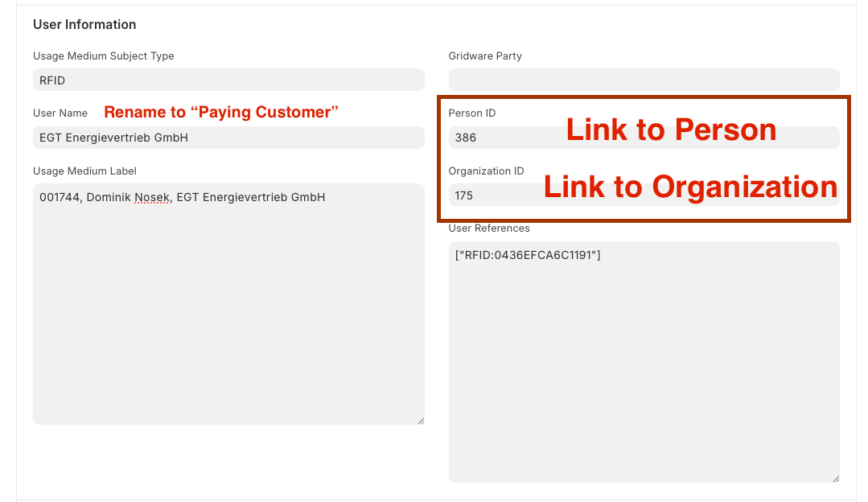868x502 pixels.
Task: Click inside the User References text area
Action: [644, 362]
